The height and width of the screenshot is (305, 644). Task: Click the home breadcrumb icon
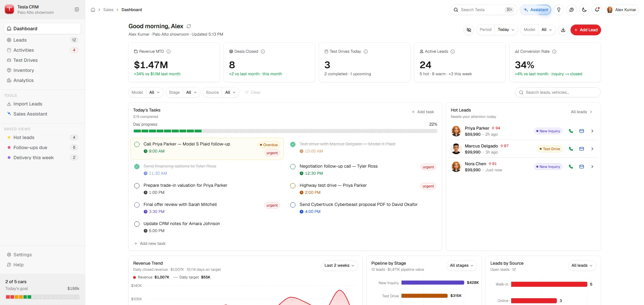click(x=93, y=10)
